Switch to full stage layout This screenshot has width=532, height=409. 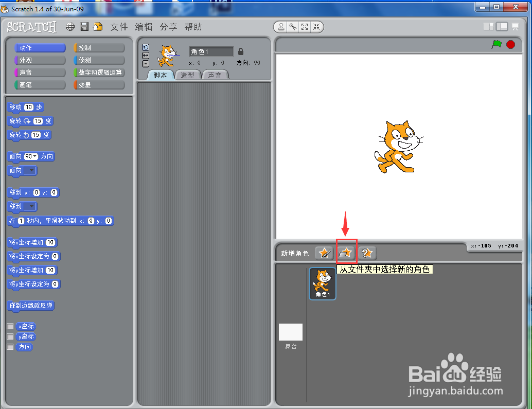(502, 26)
